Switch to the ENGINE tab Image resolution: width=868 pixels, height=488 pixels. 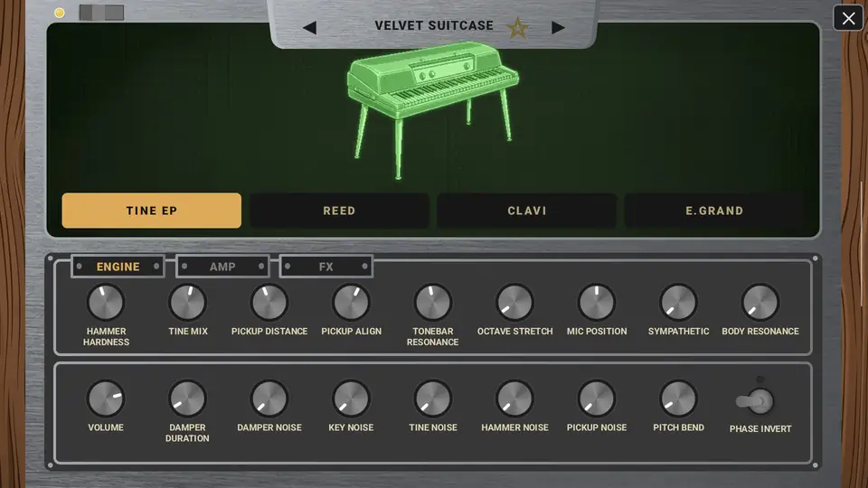[118, 266]
